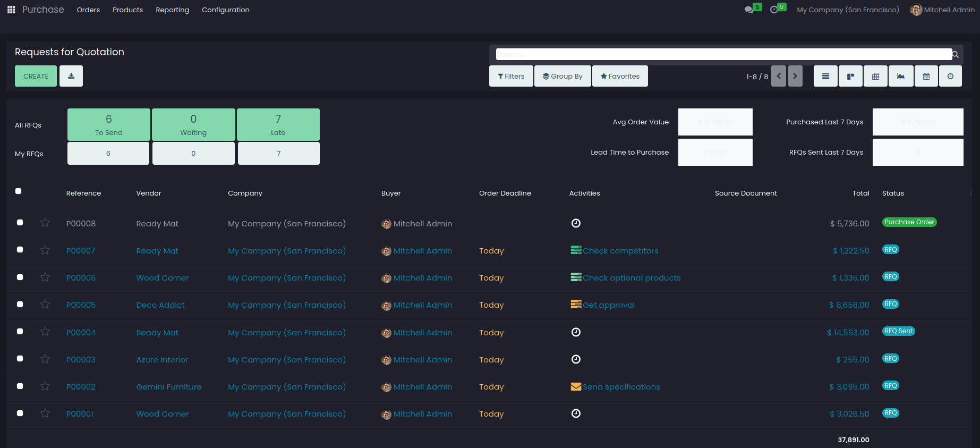
Task: Star P00008 as a favorite
Action: (45, 223)
